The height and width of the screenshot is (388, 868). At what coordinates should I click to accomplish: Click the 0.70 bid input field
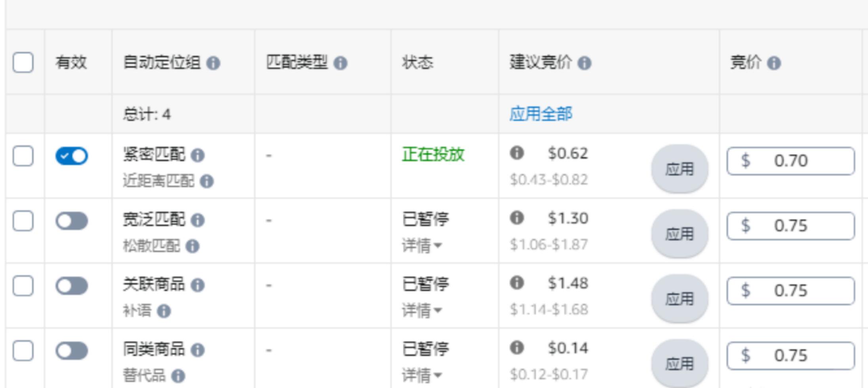point(790,161)
